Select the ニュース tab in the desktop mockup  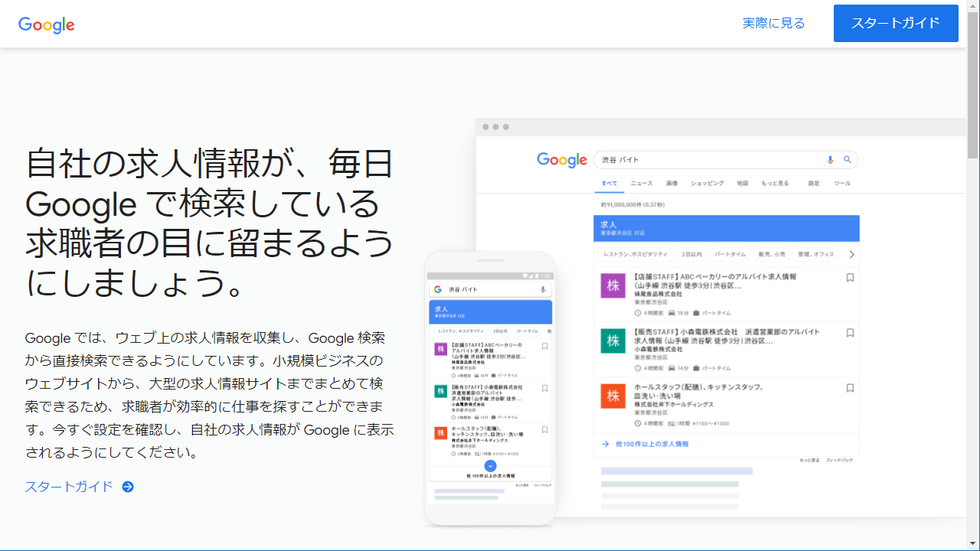tap(642, 184)
